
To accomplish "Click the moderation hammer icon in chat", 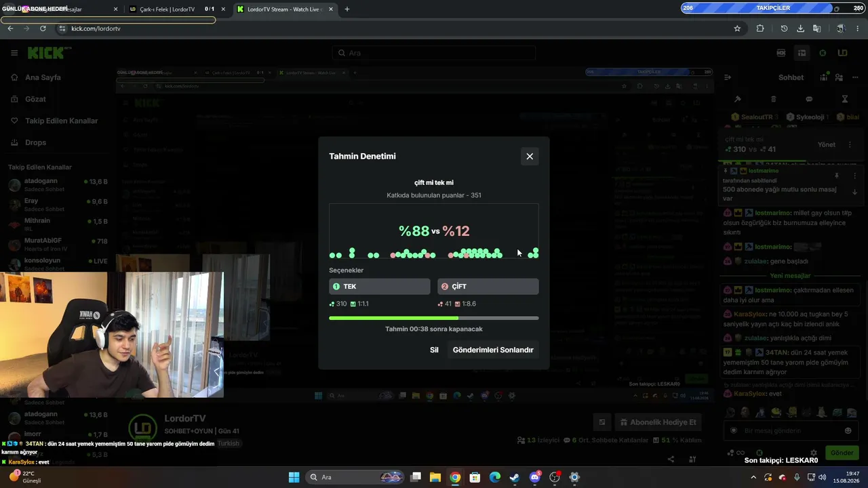I will [738, 99].
